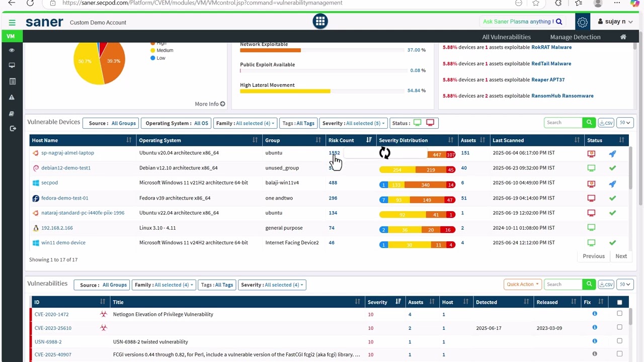Open the settings gear icon
Screen dimensions: 644x362
coord(582,22)
